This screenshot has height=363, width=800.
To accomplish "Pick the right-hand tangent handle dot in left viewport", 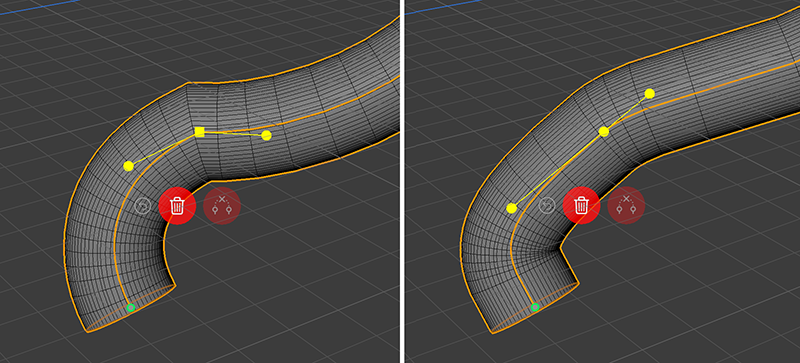I will [266, 135].
